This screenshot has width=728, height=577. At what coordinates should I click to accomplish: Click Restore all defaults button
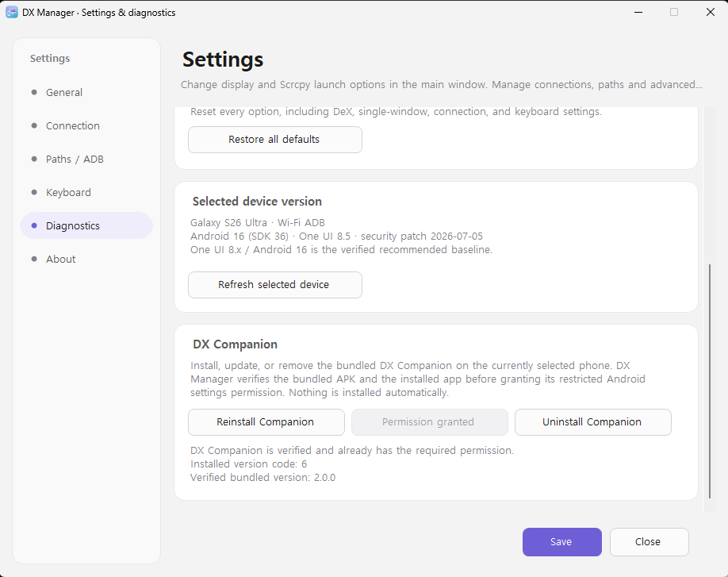pyautogui.click(x=275, y=140)
